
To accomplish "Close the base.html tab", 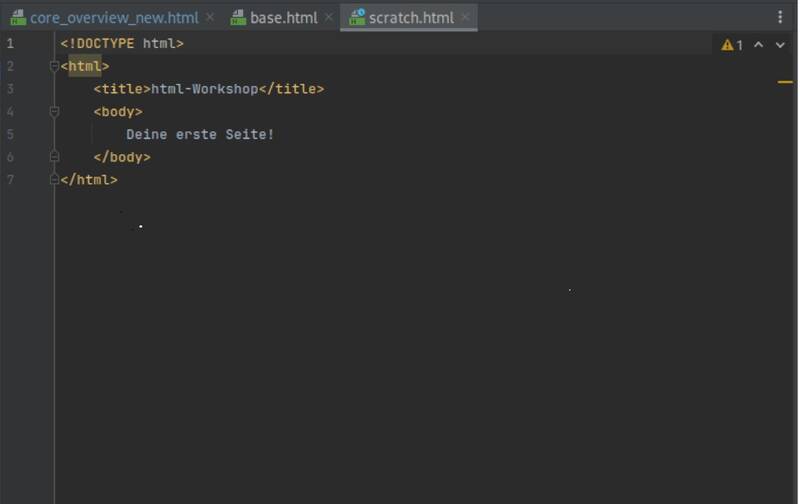I will tap(329, 18).
